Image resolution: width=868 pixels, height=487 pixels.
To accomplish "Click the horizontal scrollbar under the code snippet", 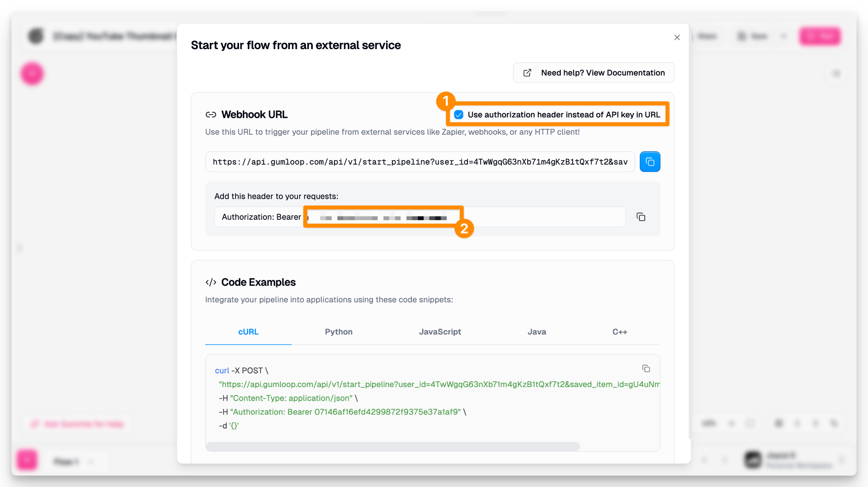I will coord(392,446).
